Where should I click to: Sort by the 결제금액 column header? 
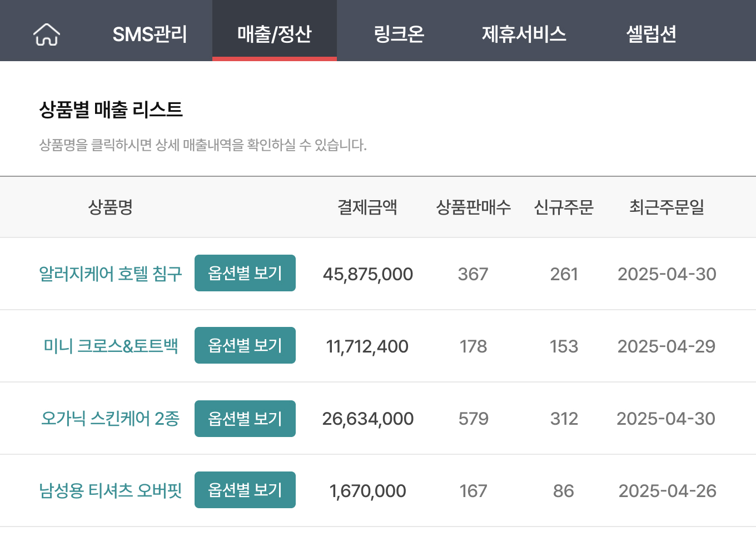coord(367,207)
